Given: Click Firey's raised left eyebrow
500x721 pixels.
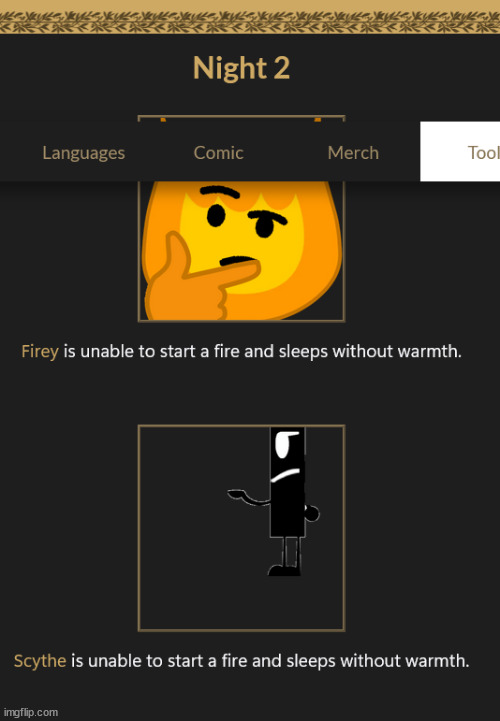Looking at the screenshot, I should click(x=220, y=191).
